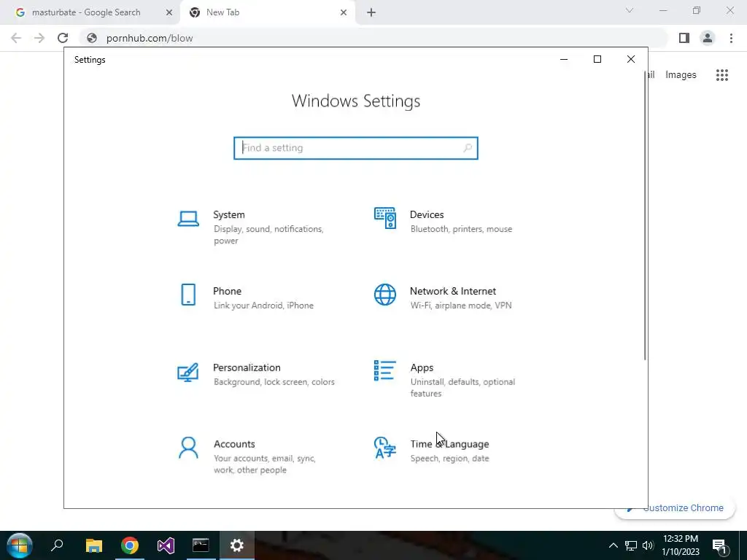Switch to Chrome from taskbar
The height and width of the screenshot is (560, 747).
(x=130, y=545)
